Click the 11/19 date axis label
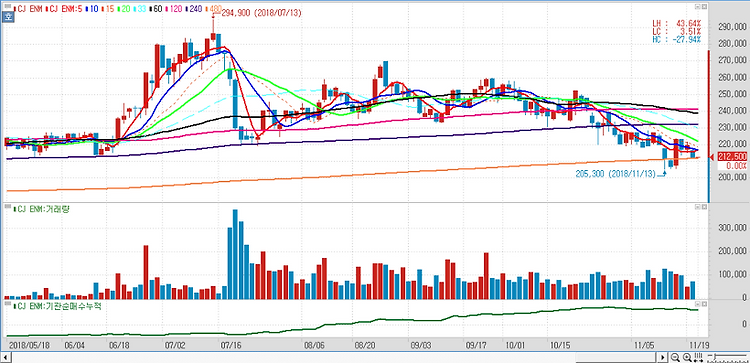 coord(699,344)
